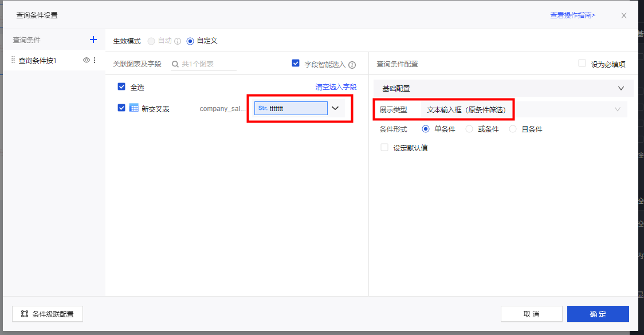Click the info icon next to 自动

(x=178, y=41)
